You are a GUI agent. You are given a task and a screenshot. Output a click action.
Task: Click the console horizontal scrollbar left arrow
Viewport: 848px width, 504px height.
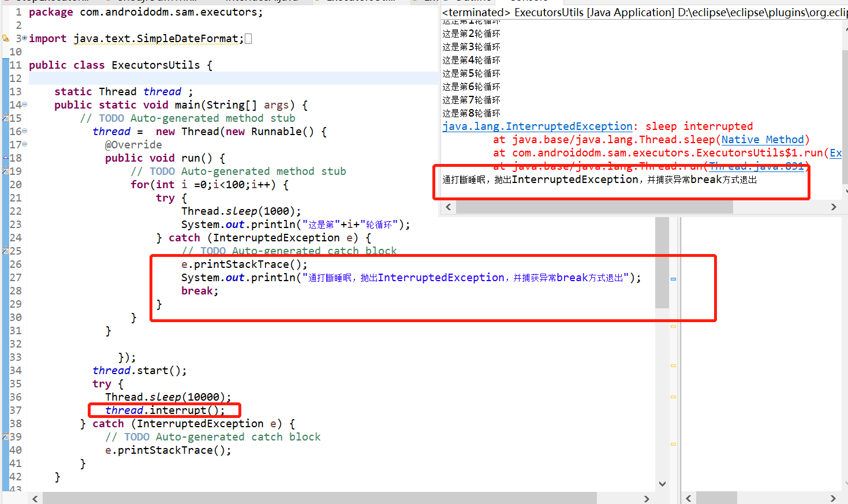(x=449, y=207)
